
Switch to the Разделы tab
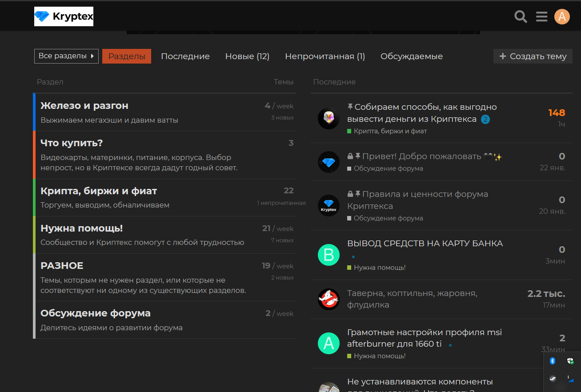tap(127, 56)
